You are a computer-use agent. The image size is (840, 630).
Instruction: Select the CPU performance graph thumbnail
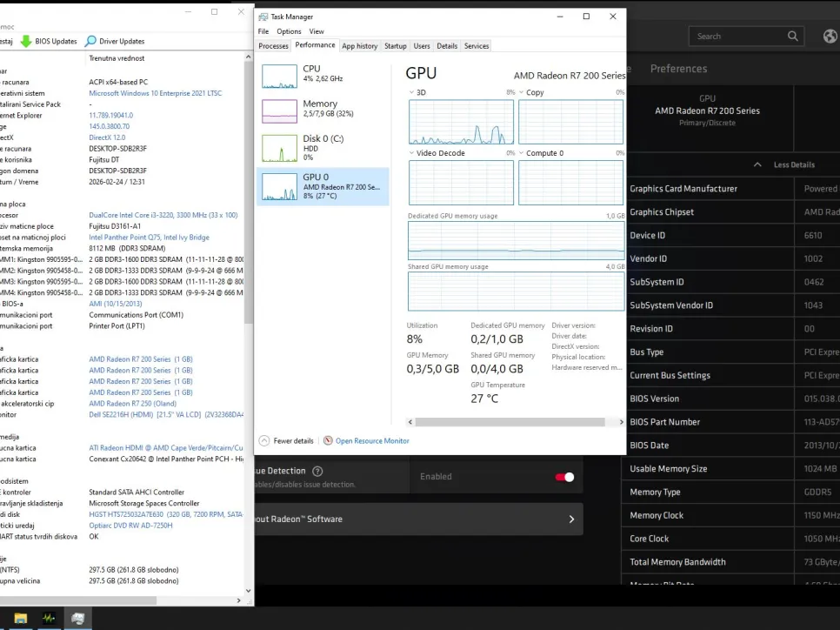[280, 77]
